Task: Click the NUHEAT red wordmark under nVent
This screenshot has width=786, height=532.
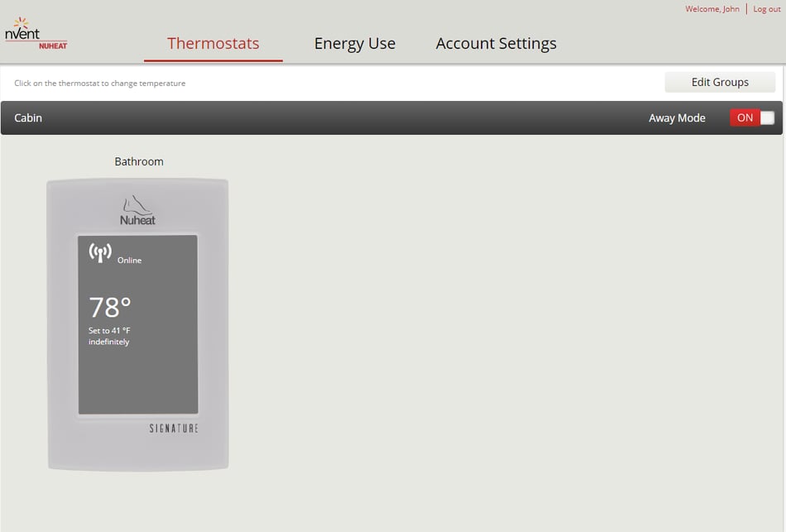Action: 53,46
